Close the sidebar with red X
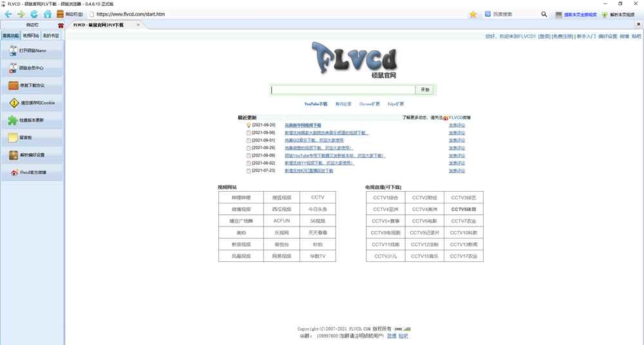This screenshot has height=345, width=644. pos(61,26)
